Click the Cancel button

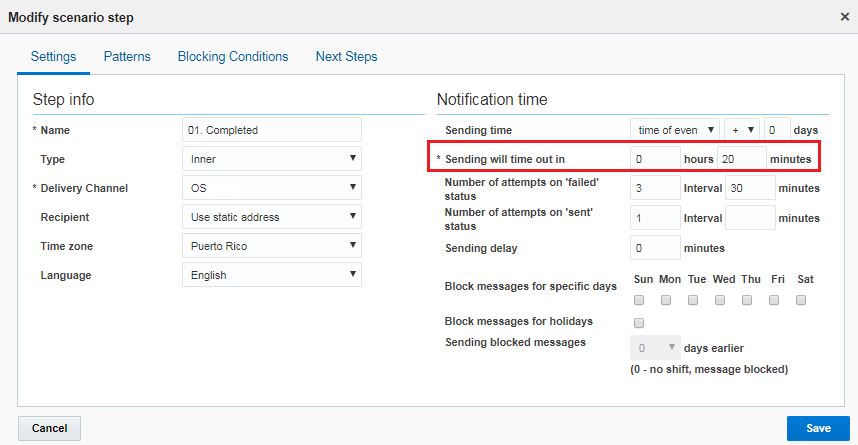[x=49, y=428]
